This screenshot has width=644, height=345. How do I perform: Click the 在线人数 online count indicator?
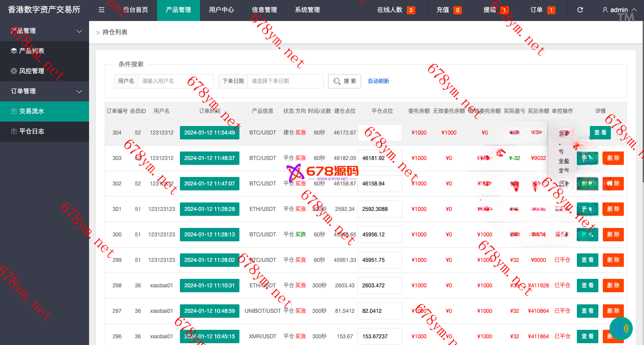(396, 10)
